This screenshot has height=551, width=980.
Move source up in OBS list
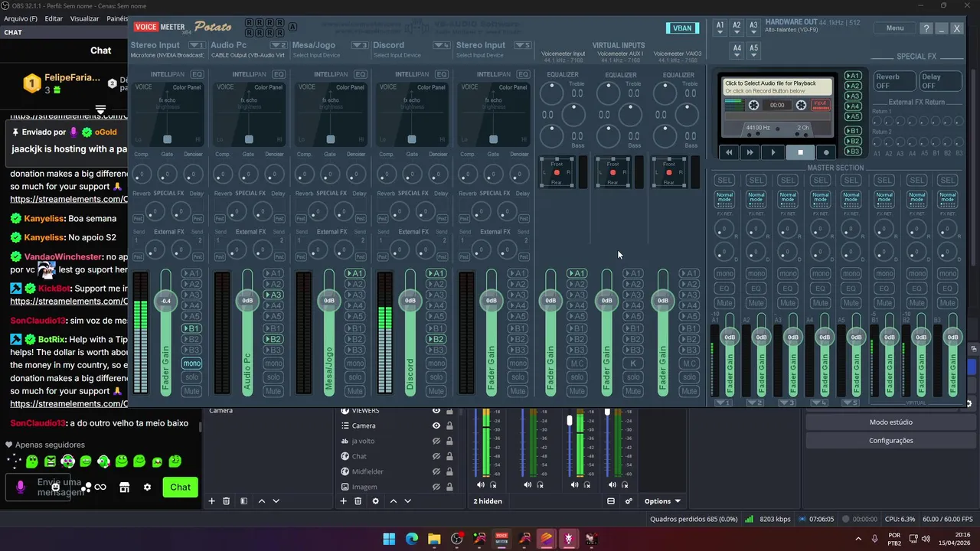pyautogui.click(x=394, y=501)
